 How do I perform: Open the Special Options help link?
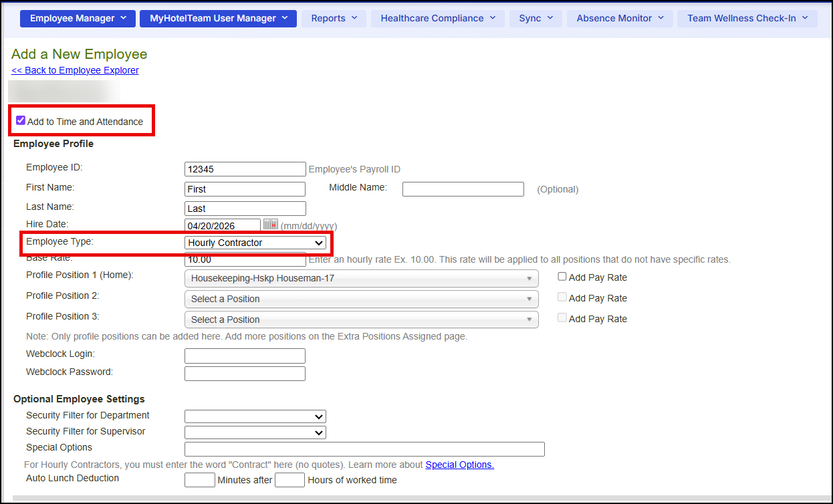(459, 465)
